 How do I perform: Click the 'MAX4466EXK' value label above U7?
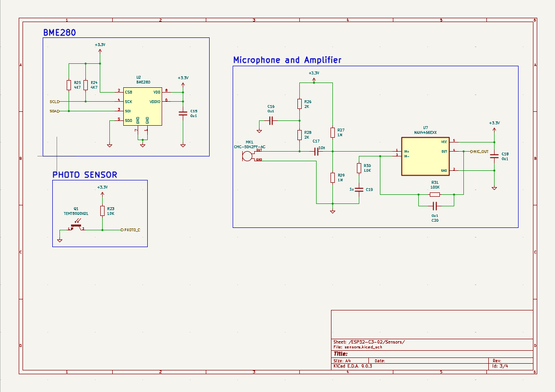coord(425,132)
